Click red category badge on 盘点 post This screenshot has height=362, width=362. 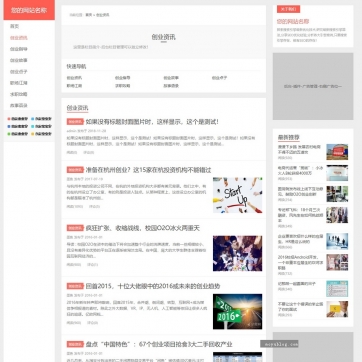(x=75, y=344)
